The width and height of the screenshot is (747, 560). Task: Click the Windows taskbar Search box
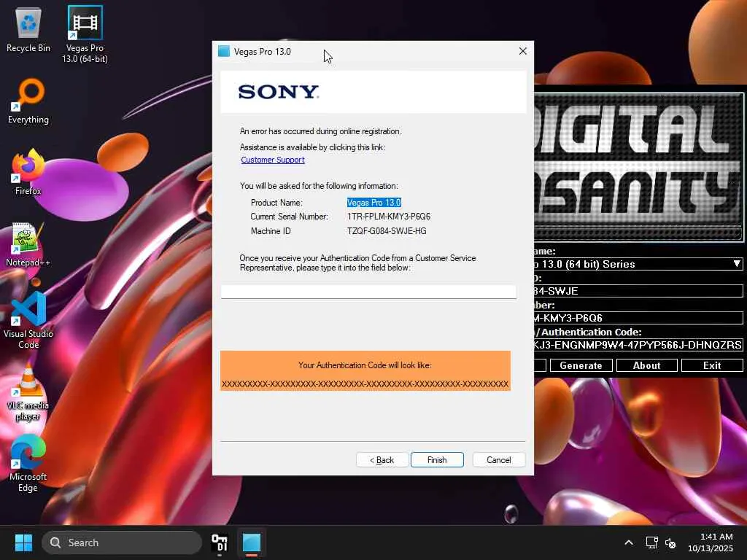(x=122, y=542)
